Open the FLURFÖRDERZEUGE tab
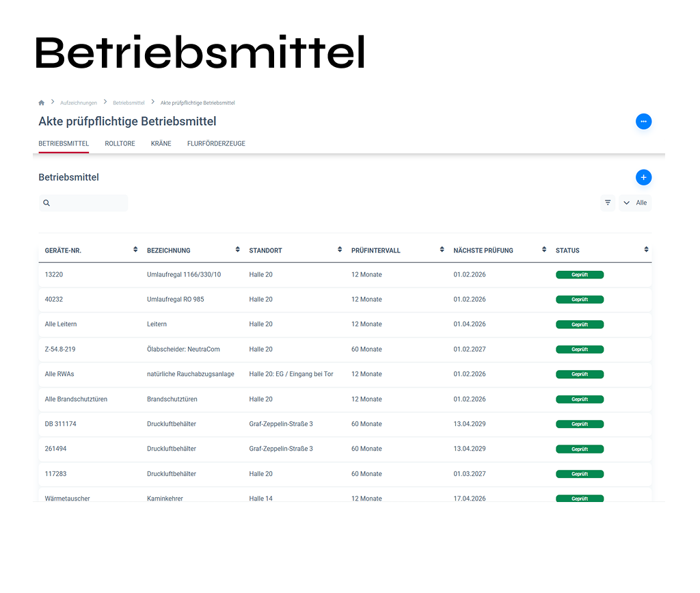This screenshot has height=593, width=700. [216, 144]
